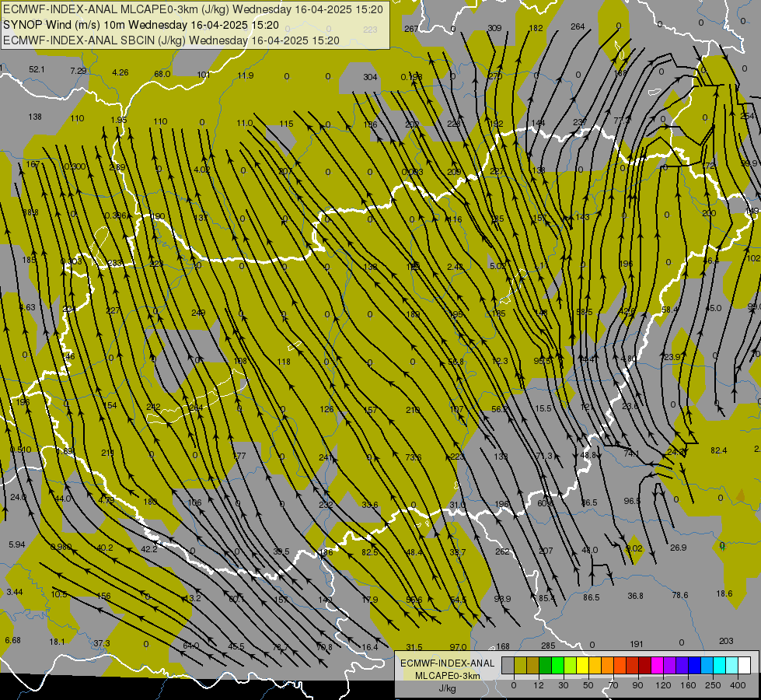
Task: Click map value 18.6
Action: (x=724, y=593)
